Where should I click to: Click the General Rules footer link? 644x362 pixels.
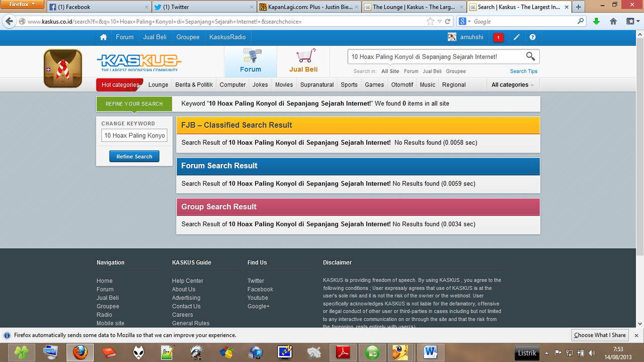[191, 323]
